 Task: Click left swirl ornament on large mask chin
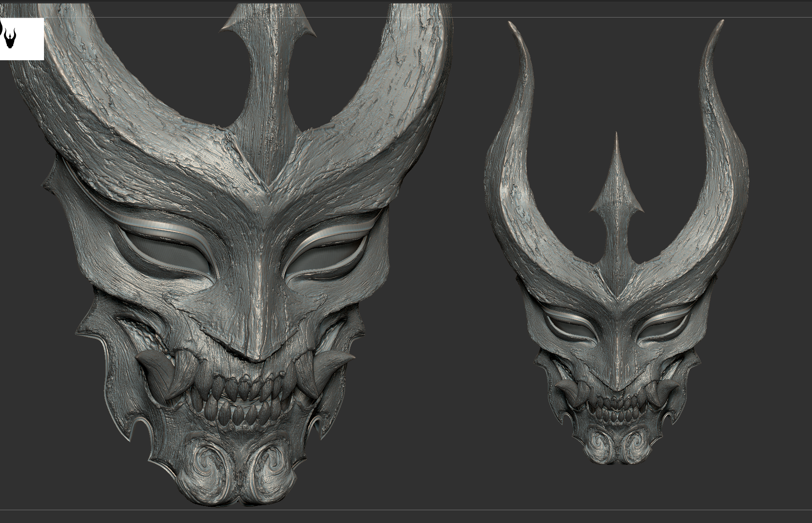(208, 466)
